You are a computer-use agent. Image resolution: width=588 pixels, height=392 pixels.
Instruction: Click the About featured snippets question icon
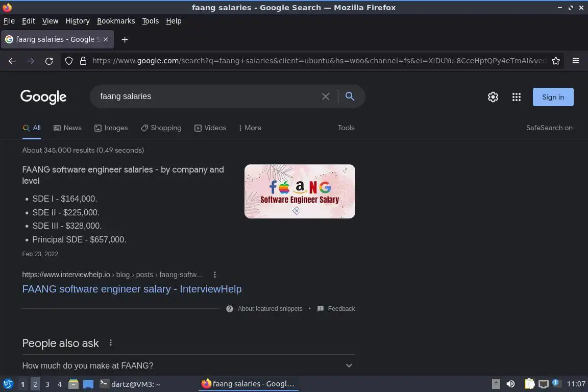230,309
